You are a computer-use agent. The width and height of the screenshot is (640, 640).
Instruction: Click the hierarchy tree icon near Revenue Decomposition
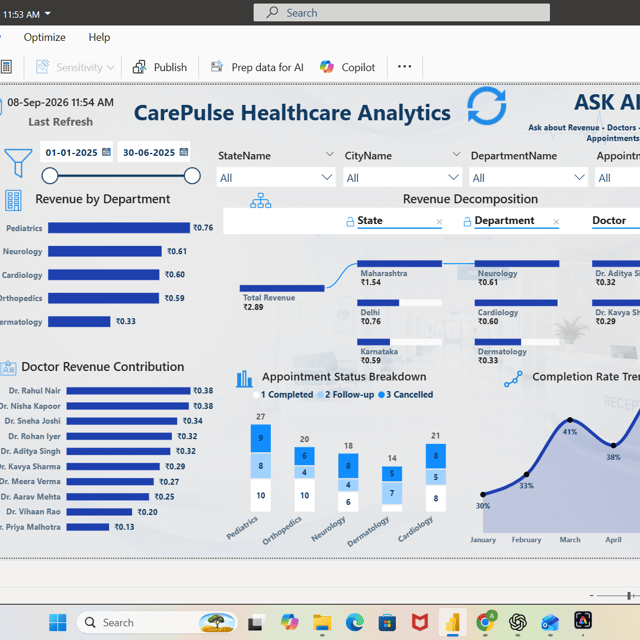260,200
